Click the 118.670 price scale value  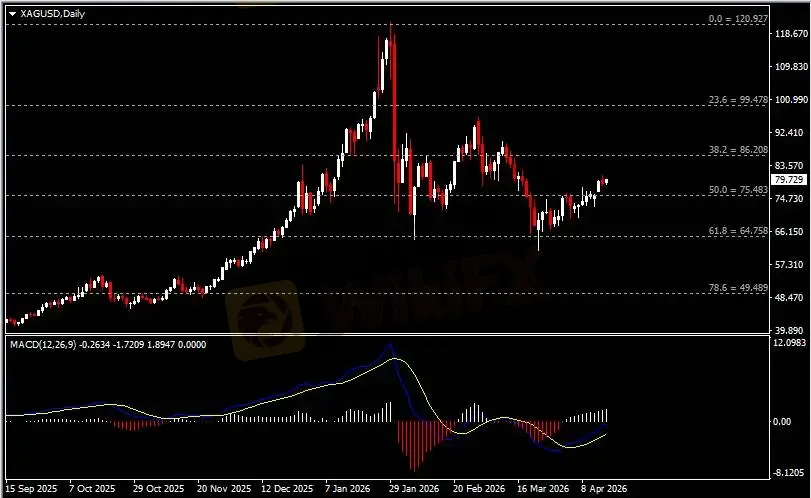point(791,34)
